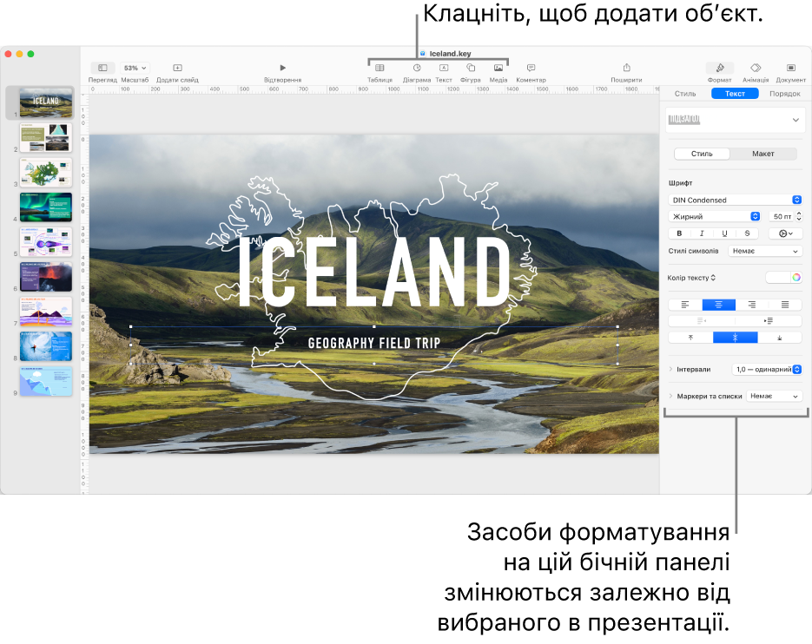Screen dimensions: 812x644
Task: Decrease the text indent level
Action: (702, 321)
